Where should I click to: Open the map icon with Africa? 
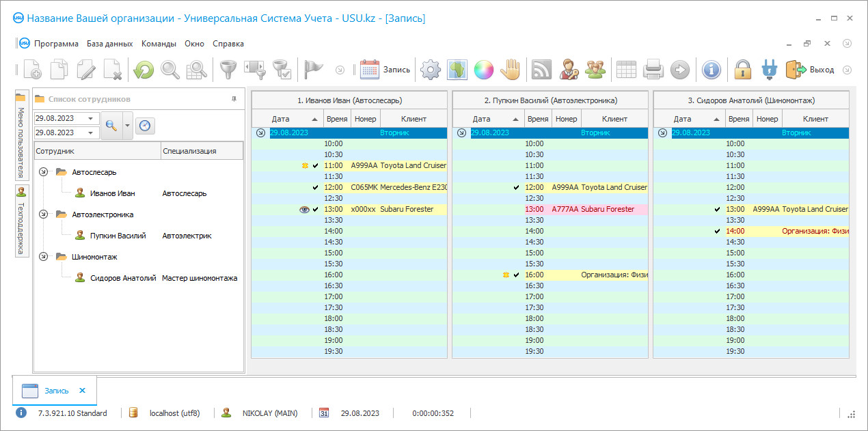click(x=457, y=69)
